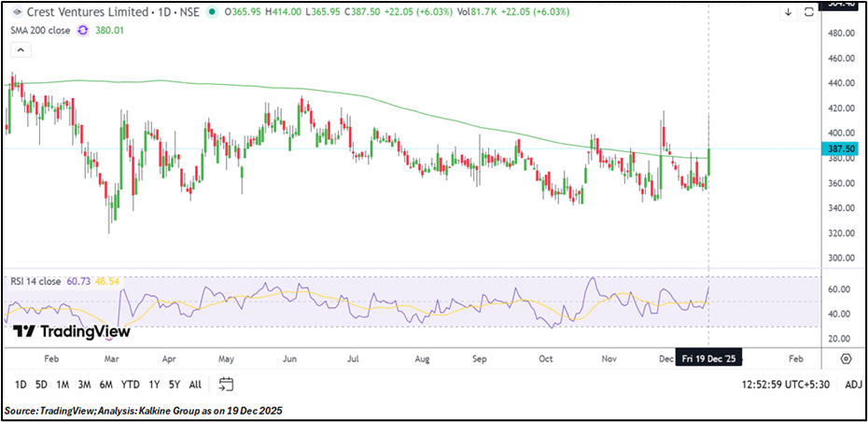Switch to the 5Y range

click(174, 384)
